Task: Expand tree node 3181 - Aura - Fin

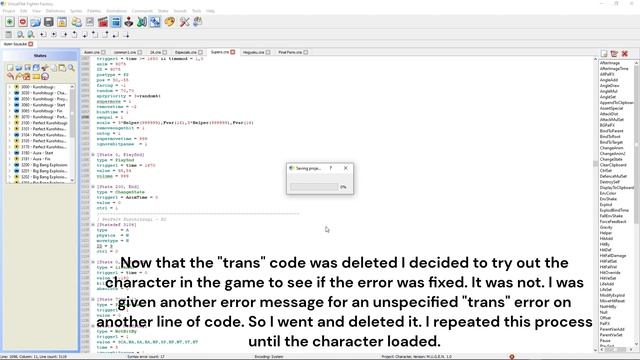Action: click(x=10, y=159)
